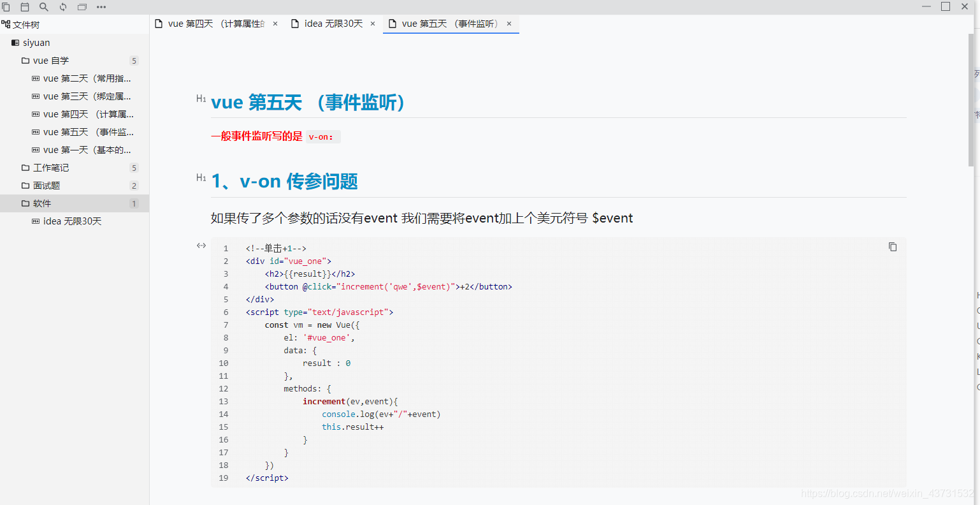Screen dimensions: 980x505
Task: Click the folder icon beside 面试题
Action: (x=25, y=186)
